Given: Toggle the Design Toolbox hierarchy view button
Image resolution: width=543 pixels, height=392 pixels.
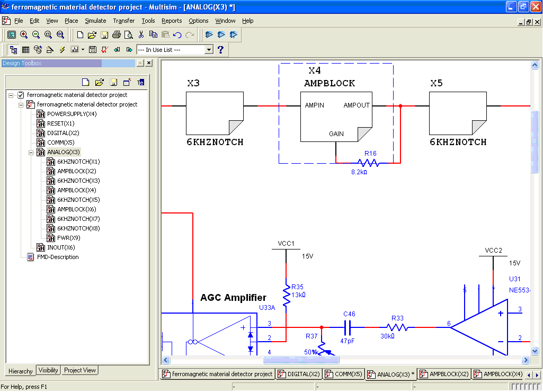Looking at the screenshot, I should click(13, 50).
